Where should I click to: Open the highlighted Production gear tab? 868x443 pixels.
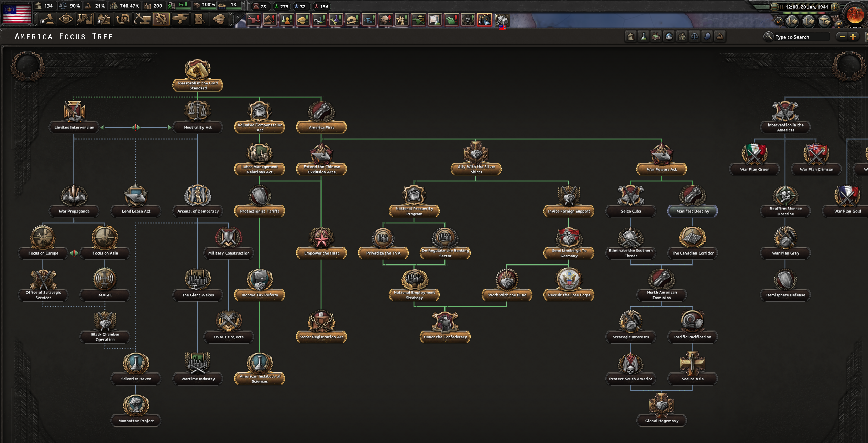161,19
